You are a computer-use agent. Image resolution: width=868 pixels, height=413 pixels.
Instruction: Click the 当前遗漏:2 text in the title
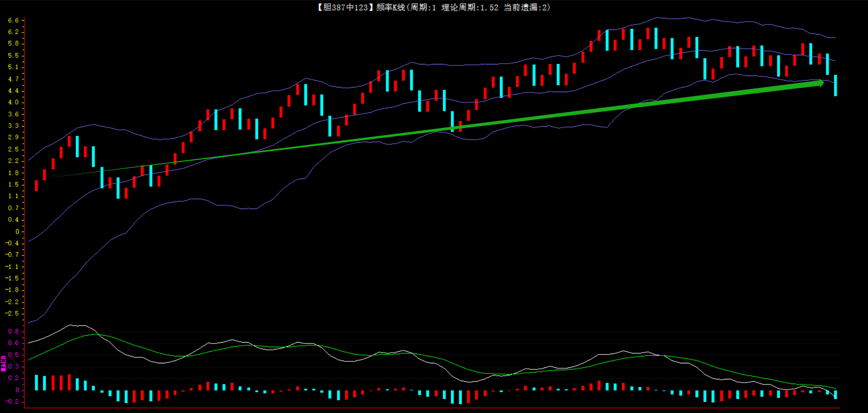[525, 7]
